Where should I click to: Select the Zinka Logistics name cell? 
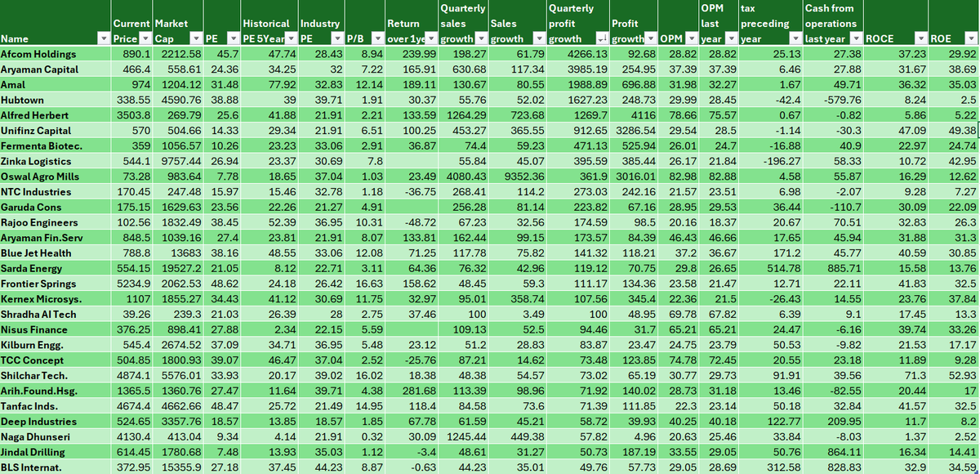point(56,161)
